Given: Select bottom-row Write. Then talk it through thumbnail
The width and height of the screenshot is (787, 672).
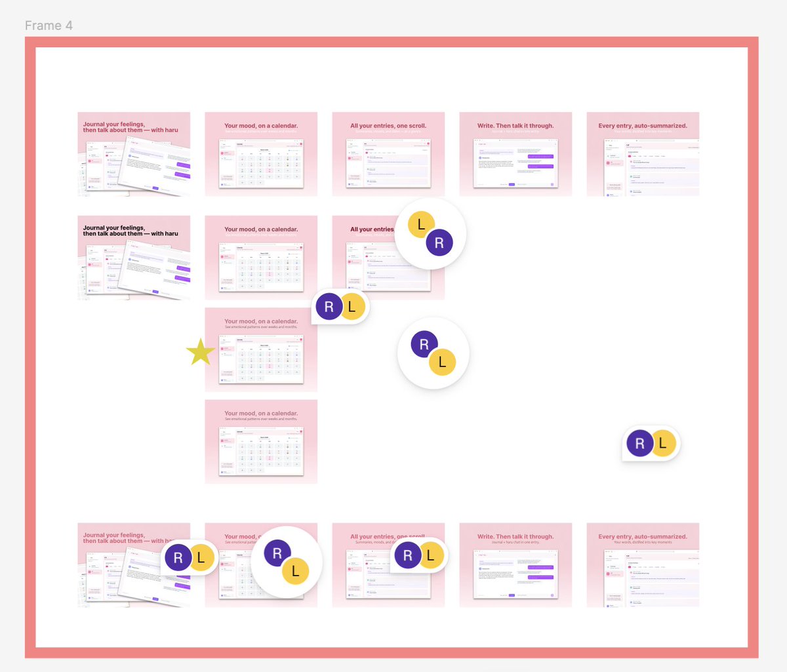Looking at the screenshot, I should (515, 564).
